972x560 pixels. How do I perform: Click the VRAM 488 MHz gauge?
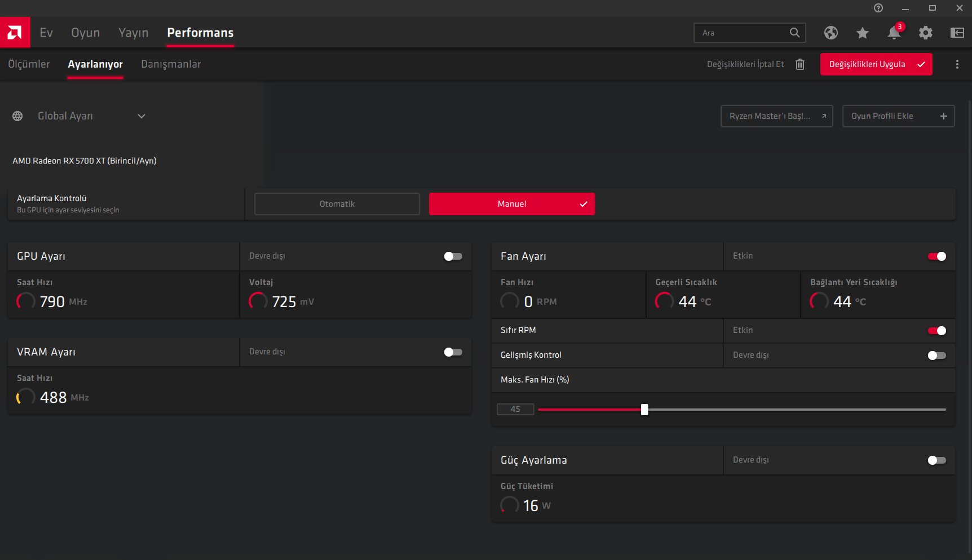coord(26,397)
